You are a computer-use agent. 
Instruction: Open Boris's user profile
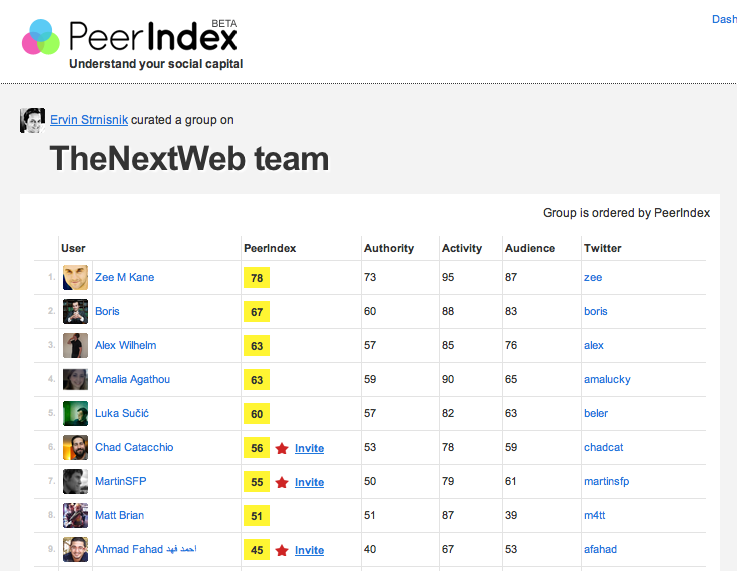[x=107, y=311]
